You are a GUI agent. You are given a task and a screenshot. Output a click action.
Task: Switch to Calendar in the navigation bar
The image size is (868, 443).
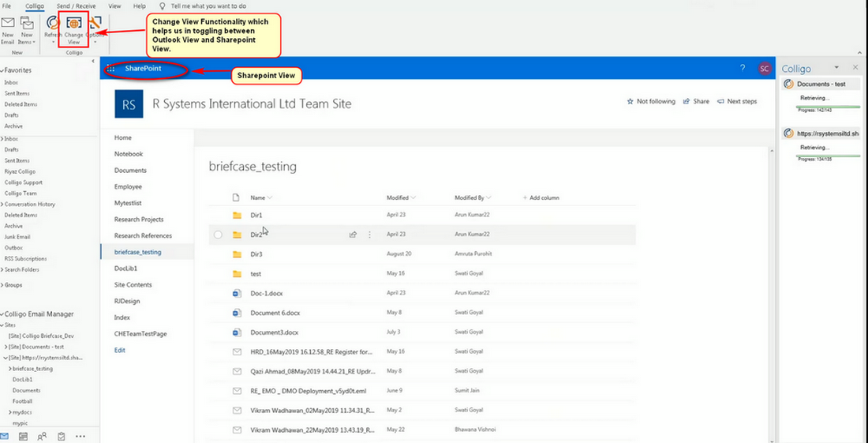23,436
